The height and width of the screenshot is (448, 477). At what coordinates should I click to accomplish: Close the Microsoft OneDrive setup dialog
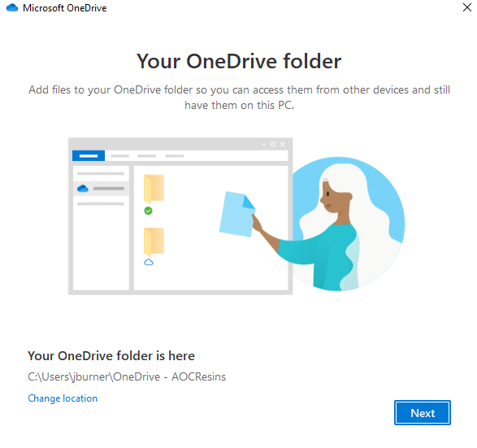[x=467, y=7]
